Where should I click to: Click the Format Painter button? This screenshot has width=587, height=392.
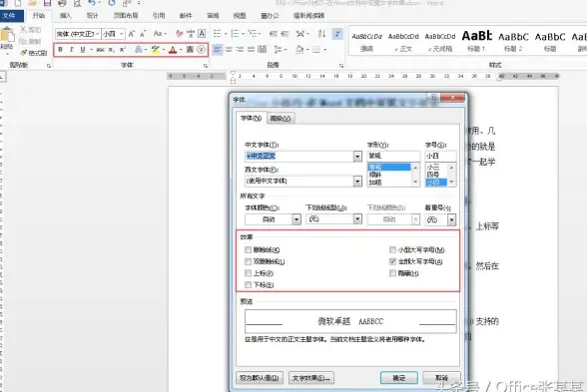pos(34,53)
